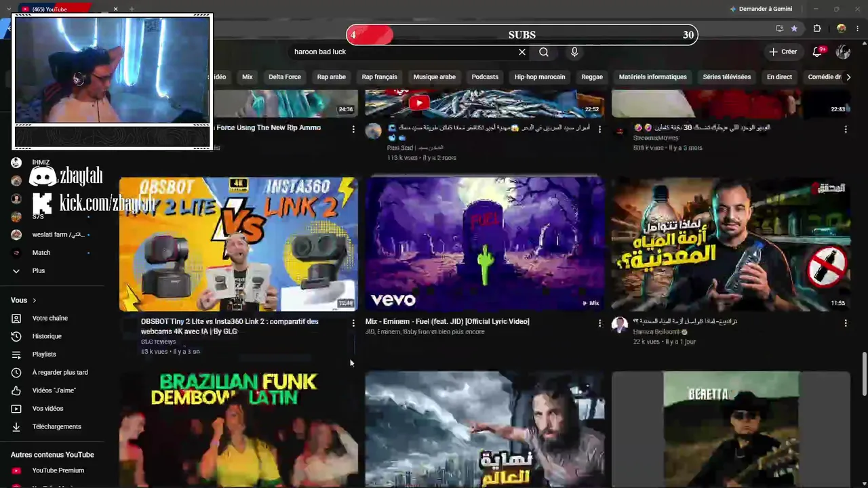Expand the Vous section chevron
This screenshot has height=488, width=868.
[x=34, y=300]
